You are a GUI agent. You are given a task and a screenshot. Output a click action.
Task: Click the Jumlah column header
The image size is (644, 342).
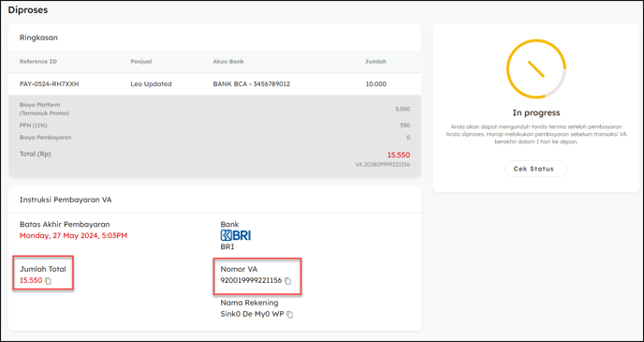pos(375,62)
